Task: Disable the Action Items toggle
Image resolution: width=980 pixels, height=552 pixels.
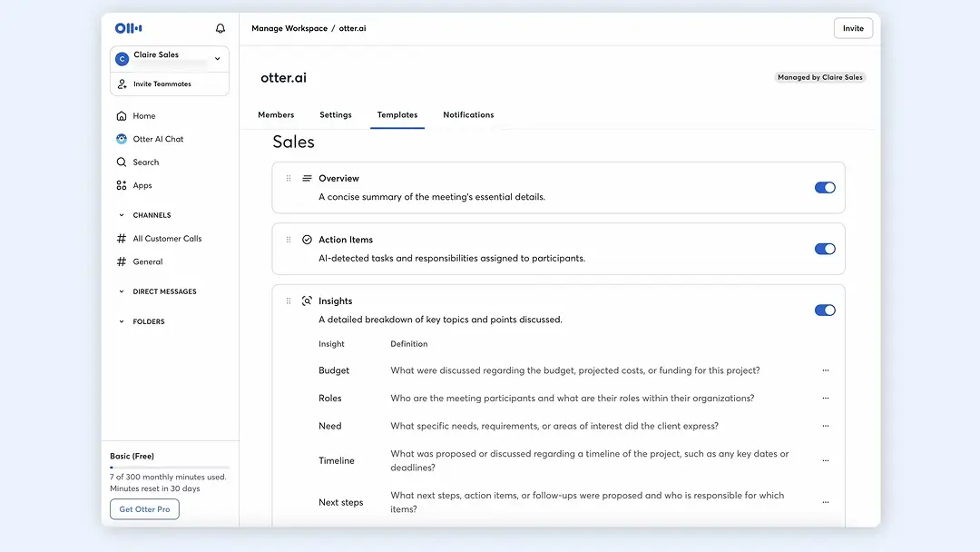Action: point(825,249)
